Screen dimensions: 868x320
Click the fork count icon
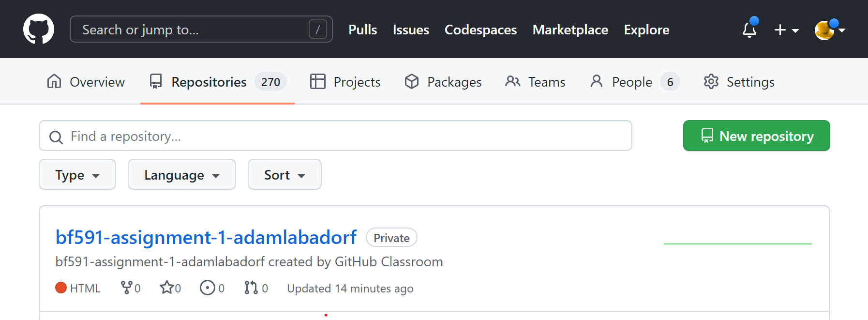tap(127, 288)
